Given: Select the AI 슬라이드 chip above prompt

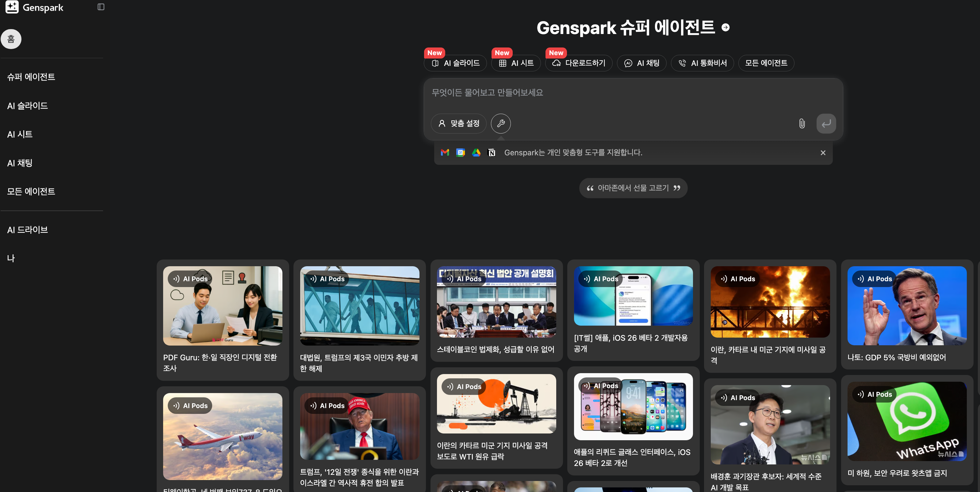Looking at the screenshot, I should 455,63.
